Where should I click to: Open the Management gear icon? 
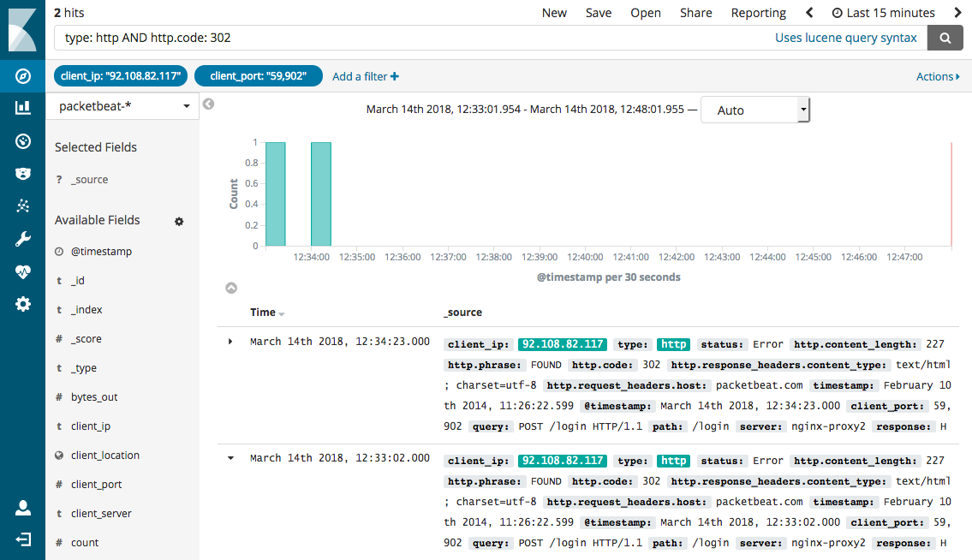tap(22, 303)
